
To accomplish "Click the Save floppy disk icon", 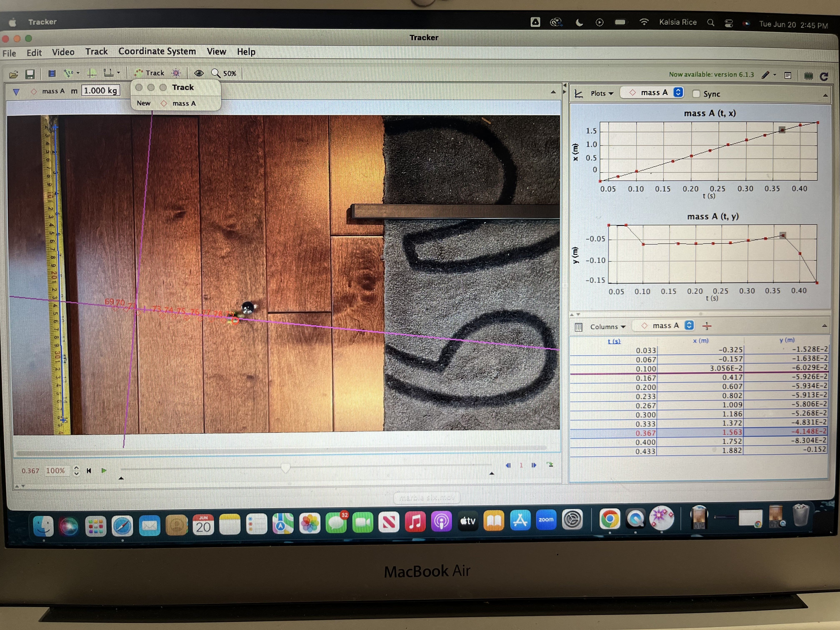I will (30, 74).
